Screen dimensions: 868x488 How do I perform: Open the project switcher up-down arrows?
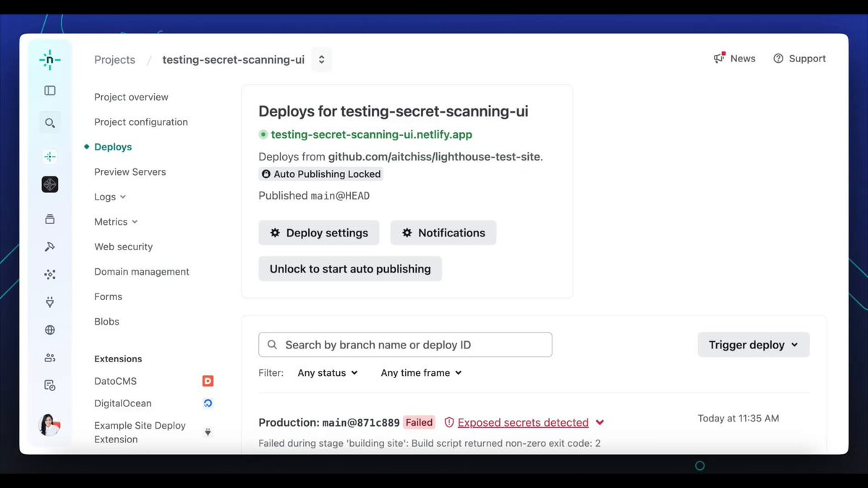pyautogui.click(x=322, y=60)
